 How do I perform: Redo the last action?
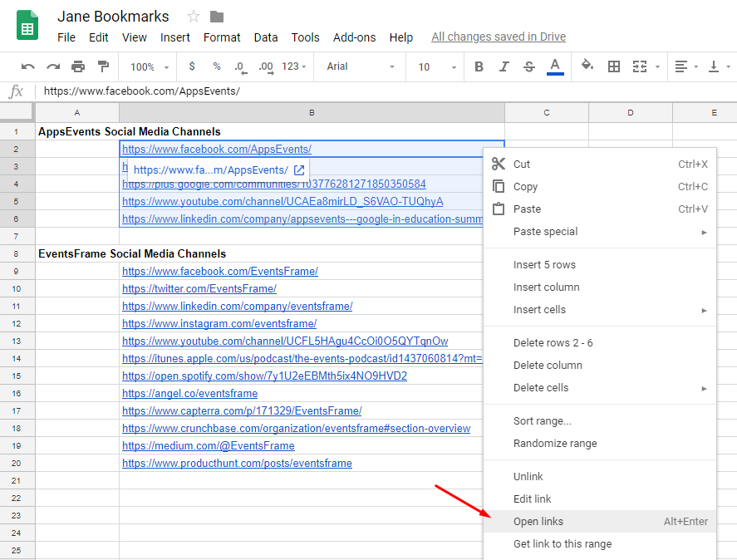click(53, 66)
